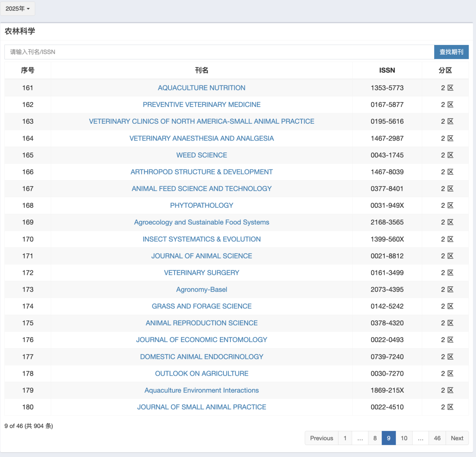Click row number 170 cell
476x457 pixels.
pos(28,239)
